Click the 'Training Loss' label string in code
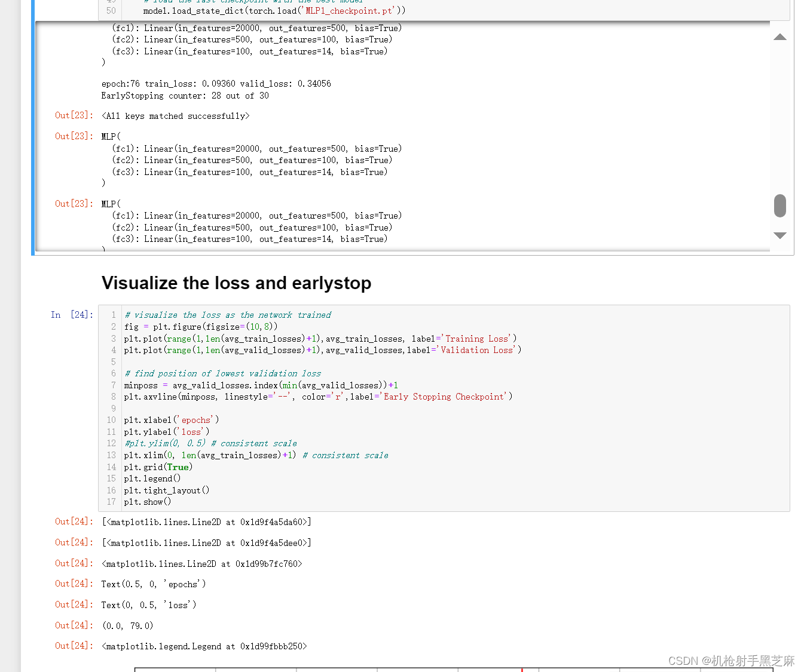 click(477, 339)
